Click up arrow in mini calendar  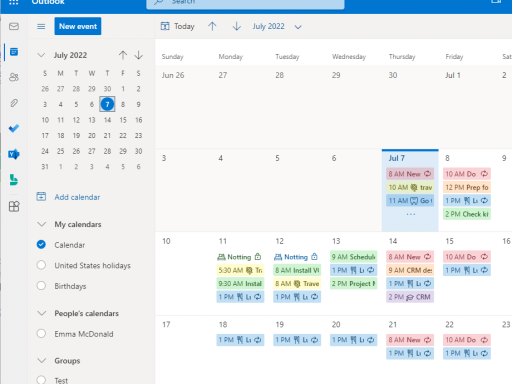123,55
